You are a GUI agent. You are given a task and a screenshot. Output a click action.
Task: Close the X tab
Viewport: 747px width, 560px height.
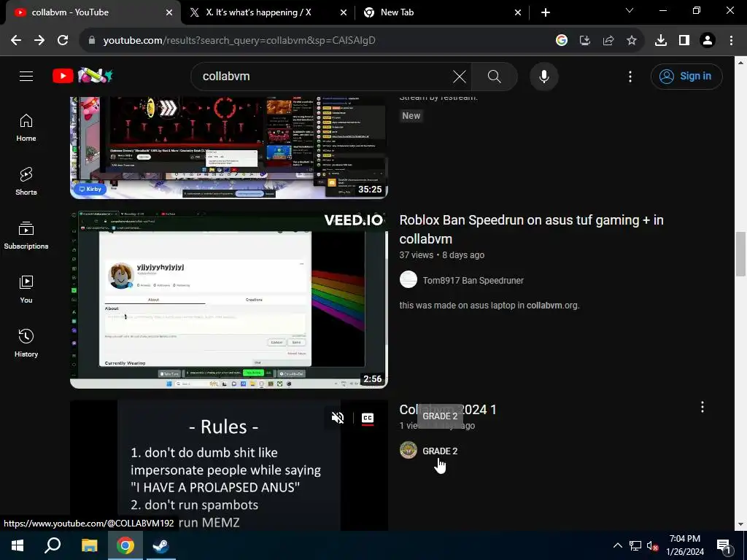343,13
